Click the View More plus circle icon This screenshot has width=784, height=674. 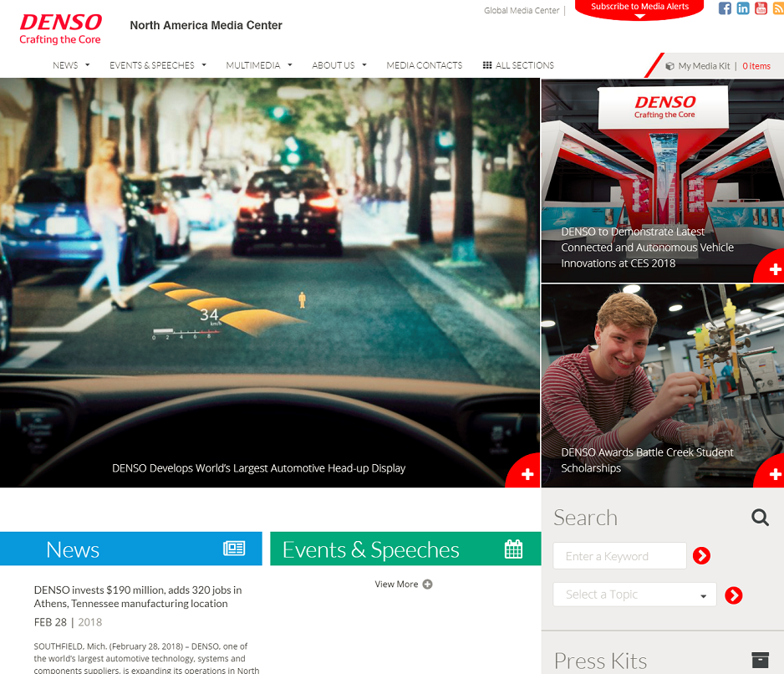pos(427,584)
